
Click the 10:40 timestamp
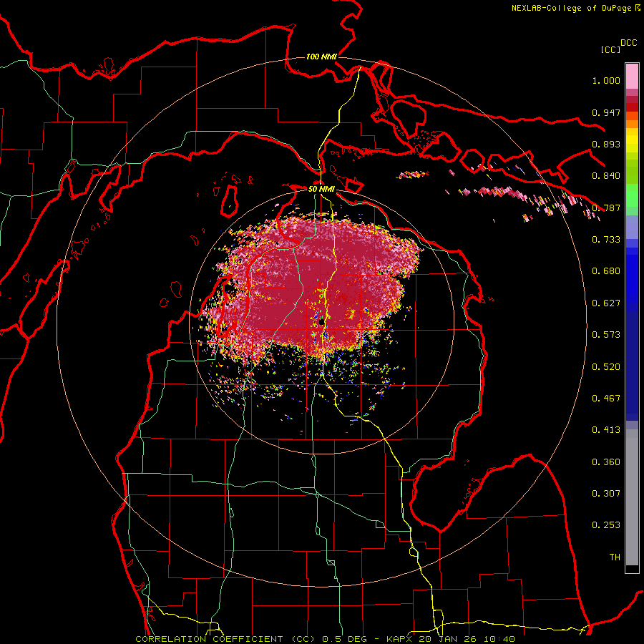pos(499,639)
